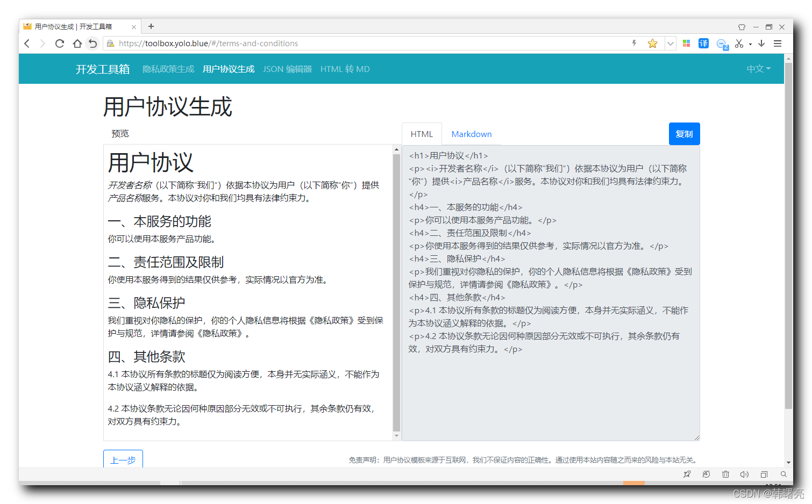Image resolution: width=812 pixels, height=504 pixels.
Task: Click the 二、责任范围及限制 heading
Action: [x=166, y=262]
